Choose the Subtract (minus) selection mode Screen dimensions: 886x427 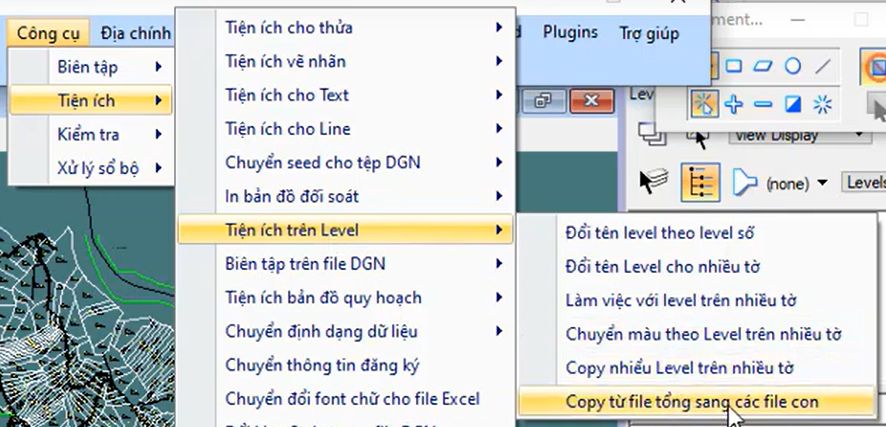pos(763,104)
